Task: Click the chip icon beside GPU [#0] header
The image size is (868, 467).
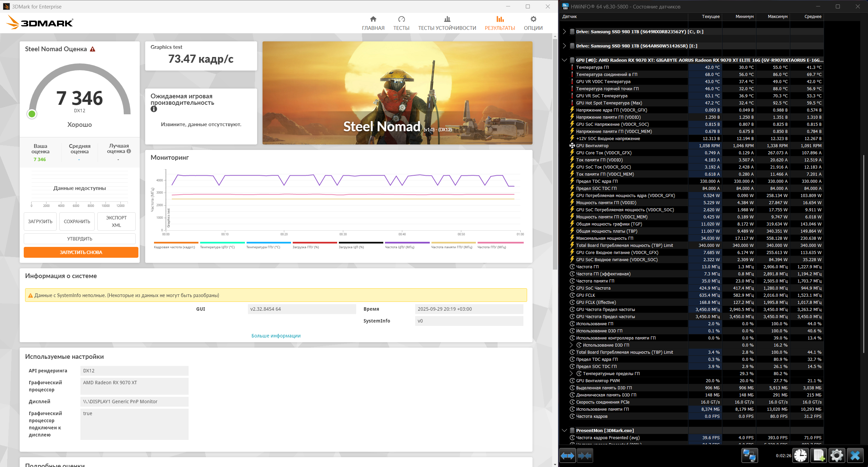Action: pyautogui.click(x=572, y=60)
